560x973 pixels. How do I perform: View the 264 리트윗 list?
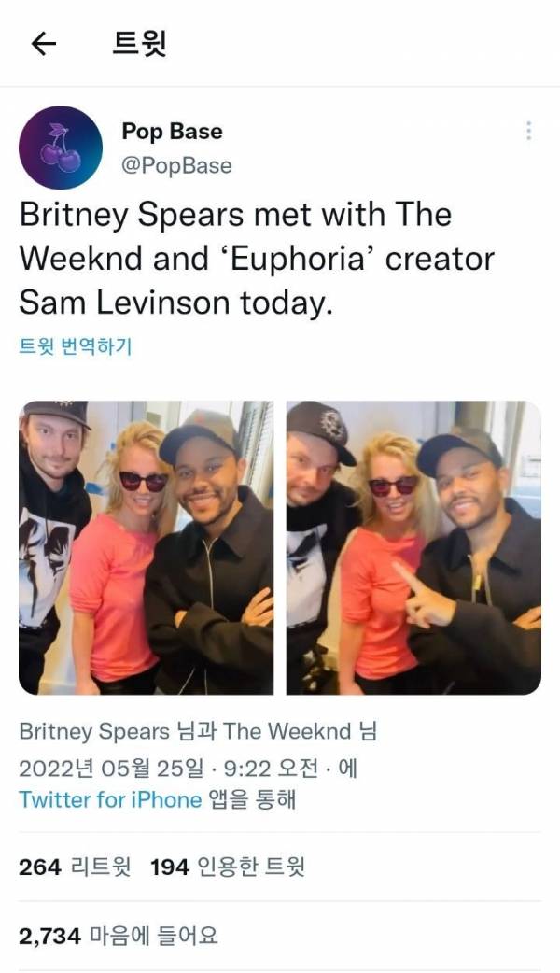[75, 867]
